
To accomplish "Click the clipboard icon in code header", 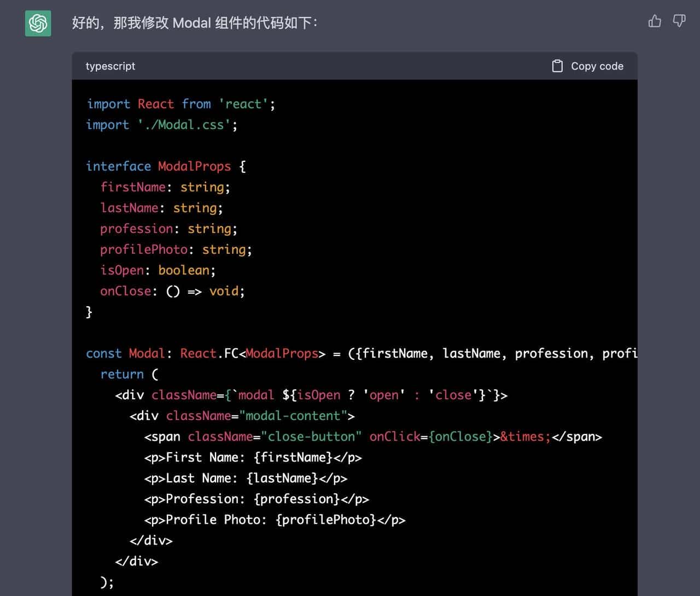I will (x=557, y=66).
